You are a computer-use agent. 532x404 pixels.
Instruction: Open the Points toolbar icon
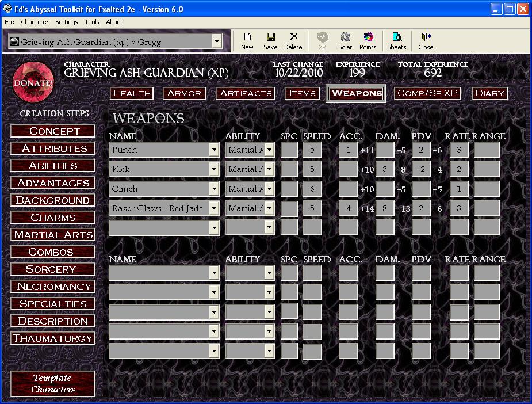point(368,41)
